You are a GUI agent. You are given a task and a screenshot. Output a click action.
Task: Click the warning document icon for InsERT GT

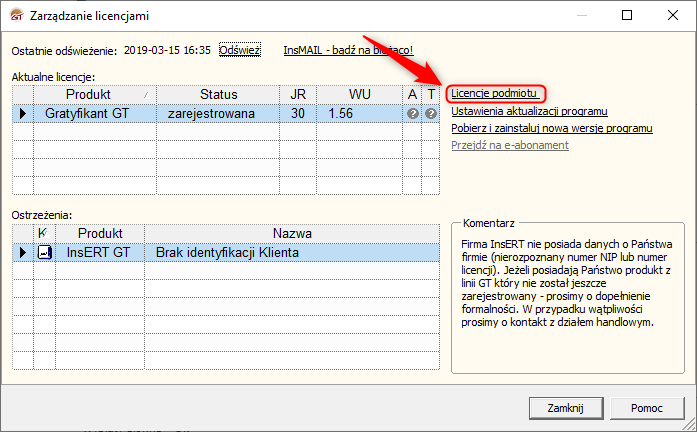pos(45,252)
